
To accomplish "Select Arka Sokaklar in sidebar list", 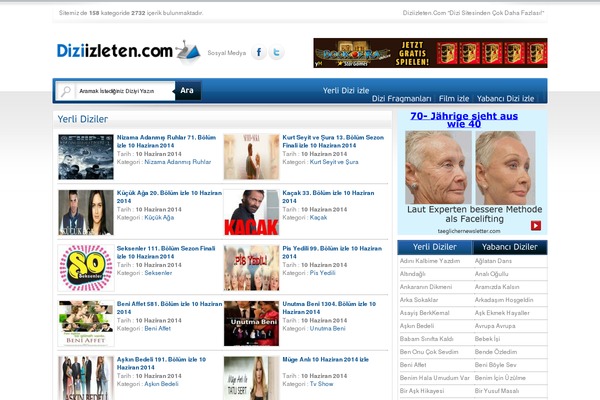I will (x=419, y=300).
